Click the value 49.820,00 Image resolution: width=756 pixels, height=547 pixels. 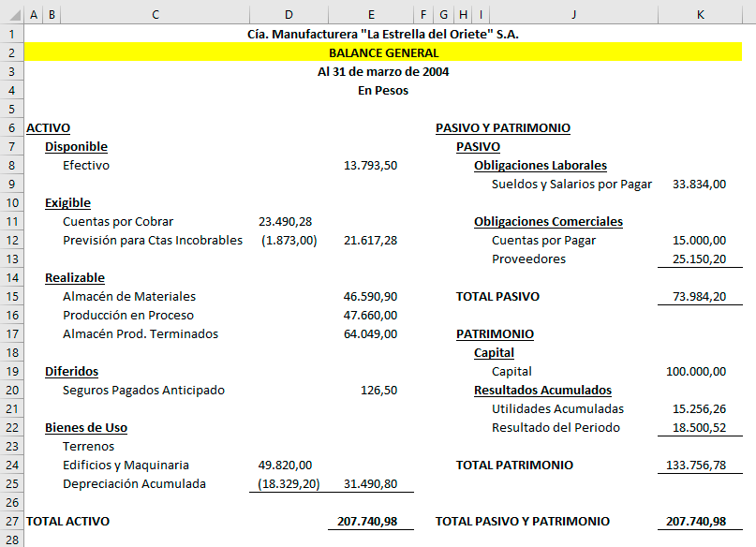point(285,466)
